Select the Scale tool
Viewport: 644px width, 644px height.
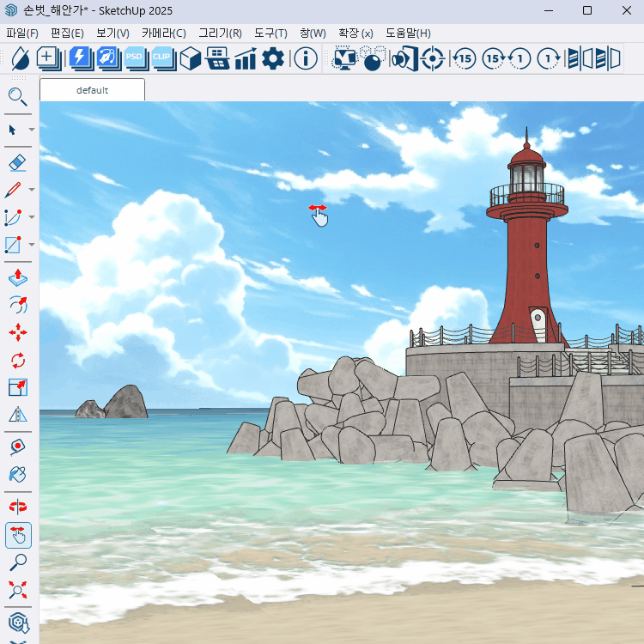[17, 387]
